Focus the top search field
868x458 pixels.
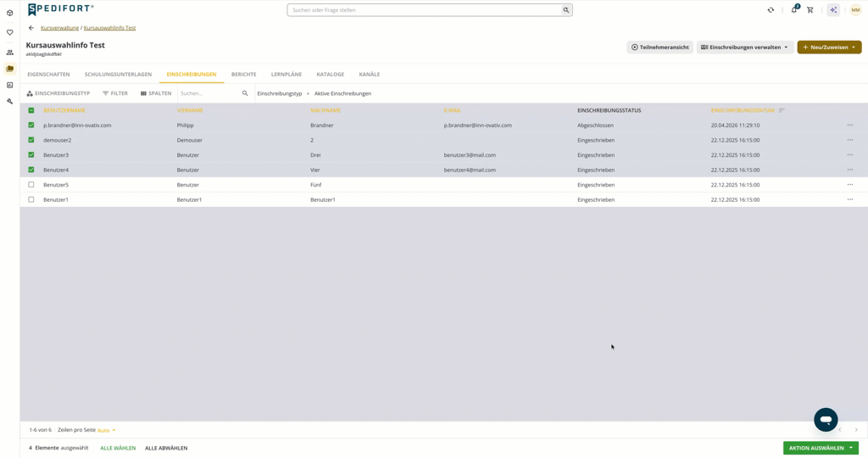pyautogui.click(x=424, y=10)
